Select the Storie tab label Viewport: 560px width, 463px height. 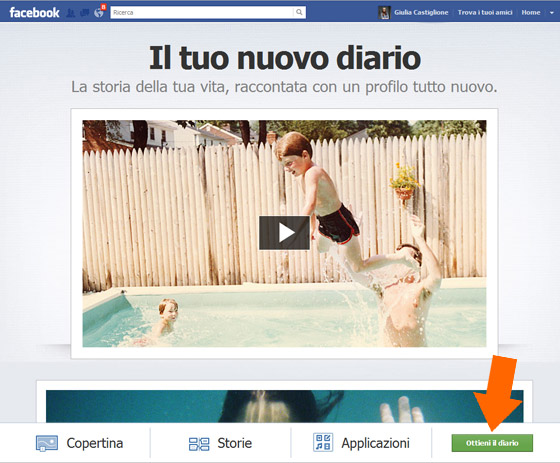(x=235, y=443)
